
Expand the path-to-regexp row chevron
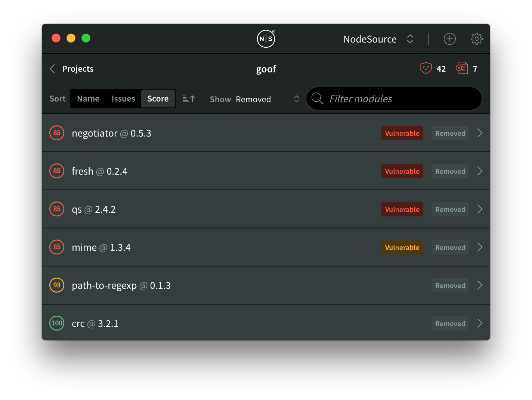coord(480,285)
